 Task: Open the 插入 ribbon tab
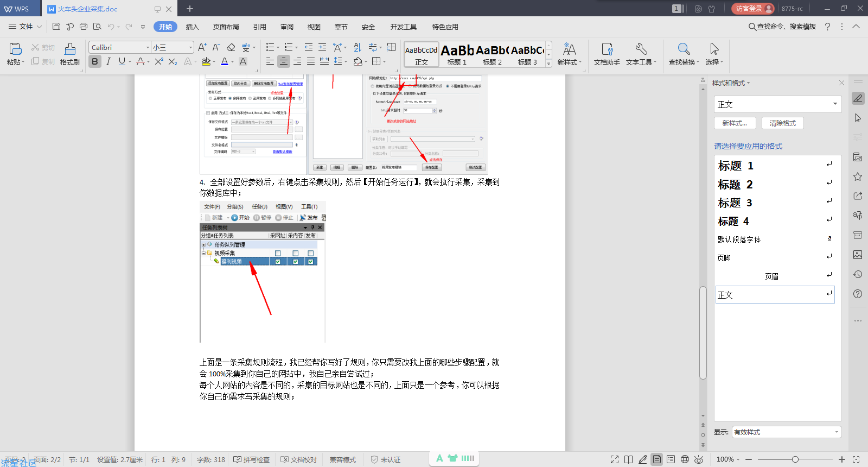[x=193, y=27]
